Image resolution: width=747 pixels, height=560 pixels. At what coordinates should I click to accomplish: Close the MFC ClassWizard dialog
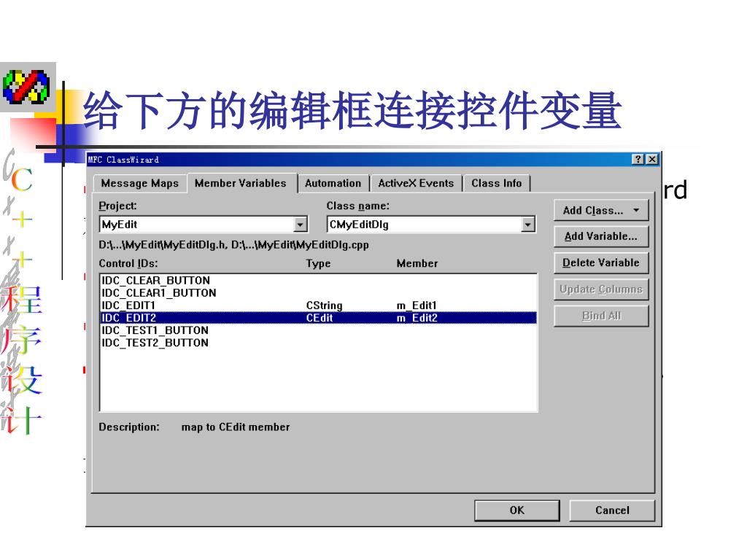point(652,160)
